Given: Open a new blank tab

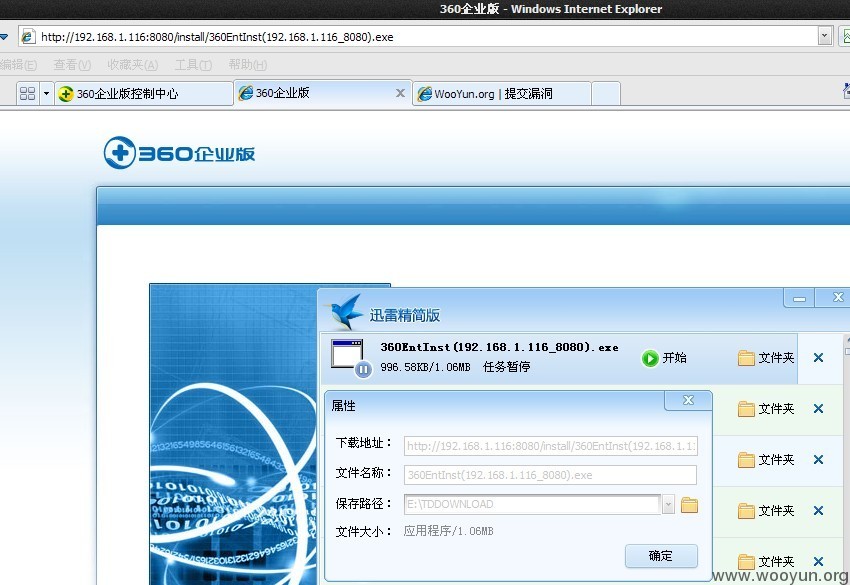Looking at the screenshot, I should click(606, 93).
